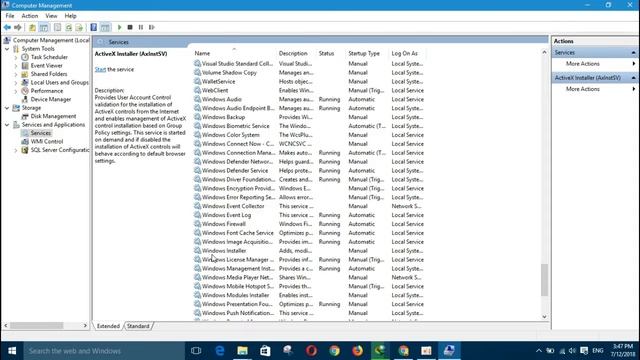Screen dimensions: 640x360
Task: Click the console tree scroll-right arrow
Action: (x=85, y=326)
